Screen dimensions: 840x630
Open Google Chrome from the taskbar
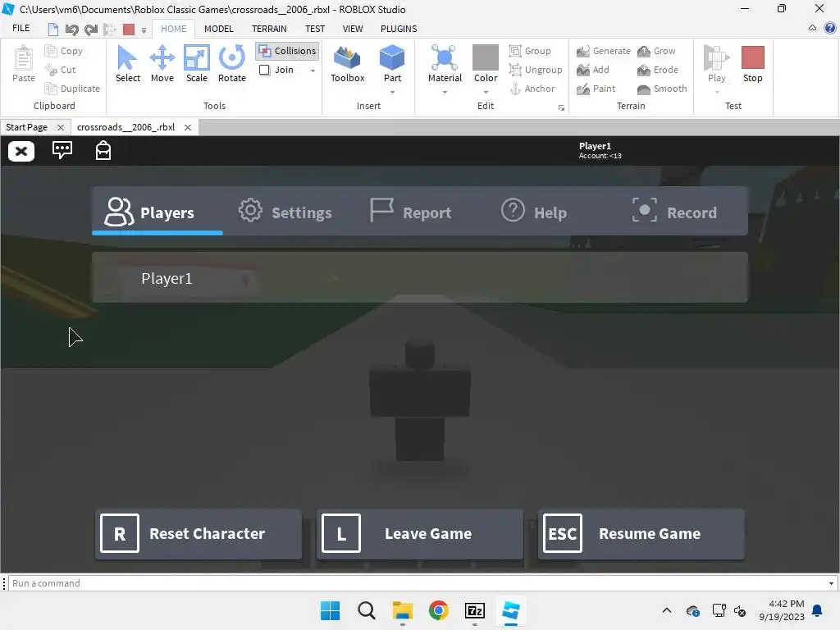(439, 610)
